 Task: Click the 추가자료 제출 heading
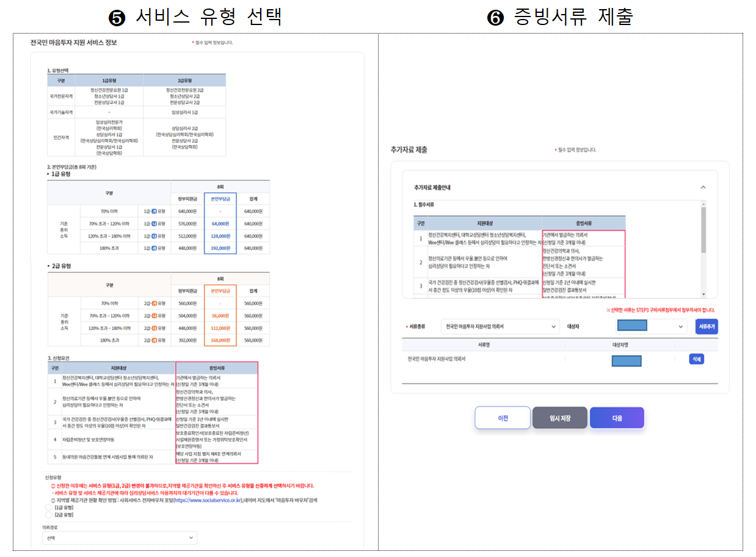pyautogui.click(x=409, y=150)
